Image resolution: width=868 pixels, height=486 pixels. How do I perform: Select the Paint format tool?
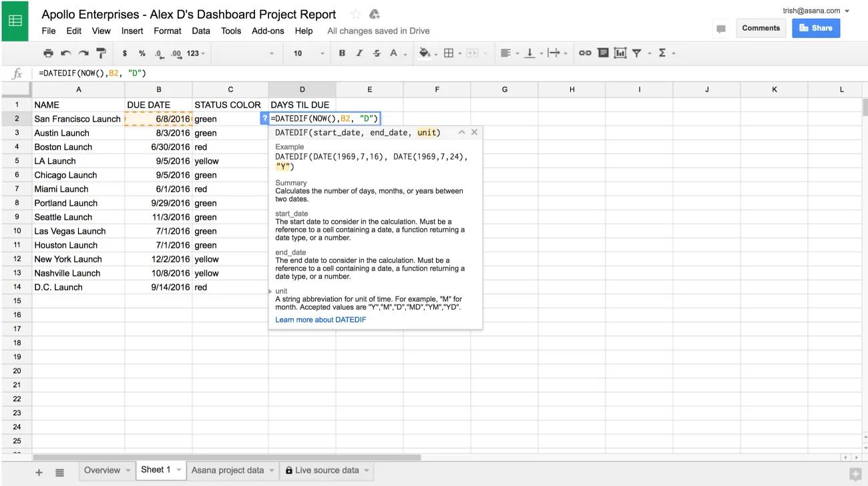point(101,53)
